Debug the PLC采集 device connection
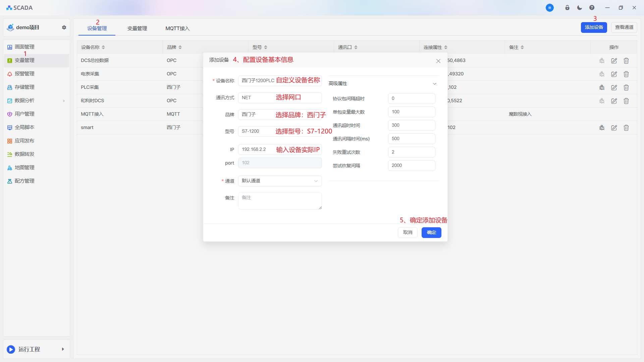644x362 pixels. click(x=602, y=87)
